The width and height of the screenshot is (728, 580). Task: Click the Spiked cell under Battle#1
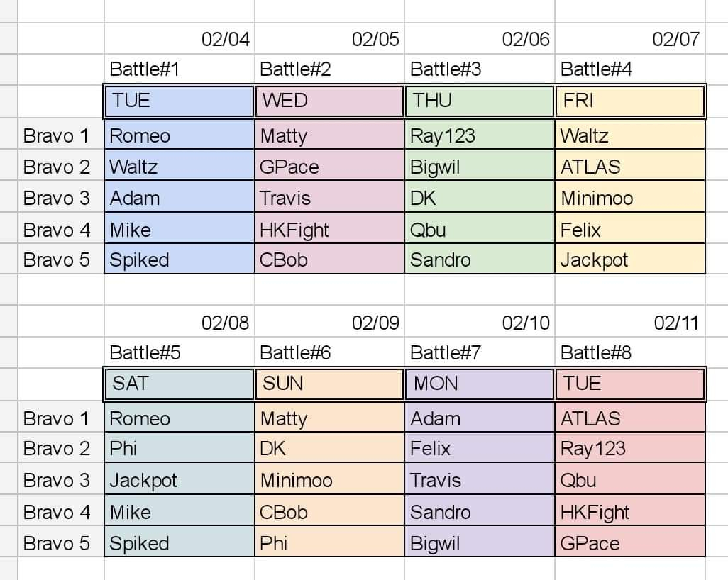(x=180, y=259)
